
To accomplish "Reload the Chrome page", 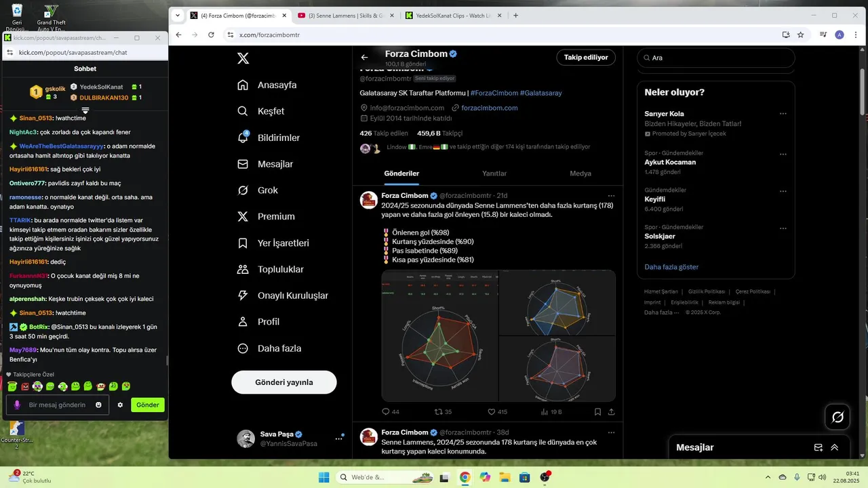I will click(x=212, y=35).
